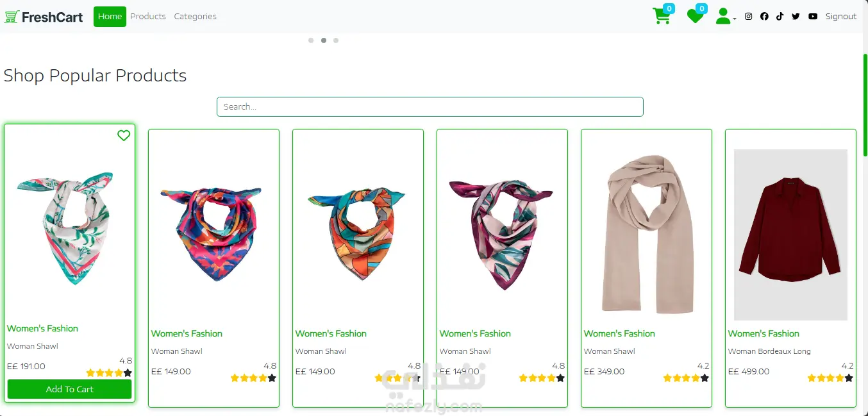This screenshot has height=416, width=868.
Task: Open the shopping cart icon
Action: (661, 16)
